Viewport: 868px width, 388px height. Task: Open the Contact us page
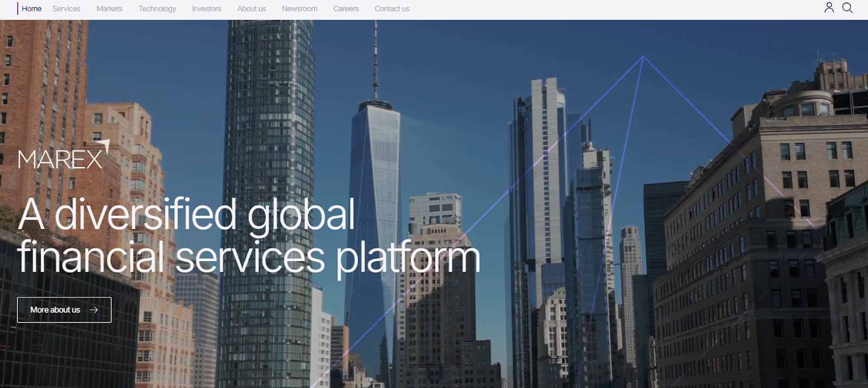(392, 9)
